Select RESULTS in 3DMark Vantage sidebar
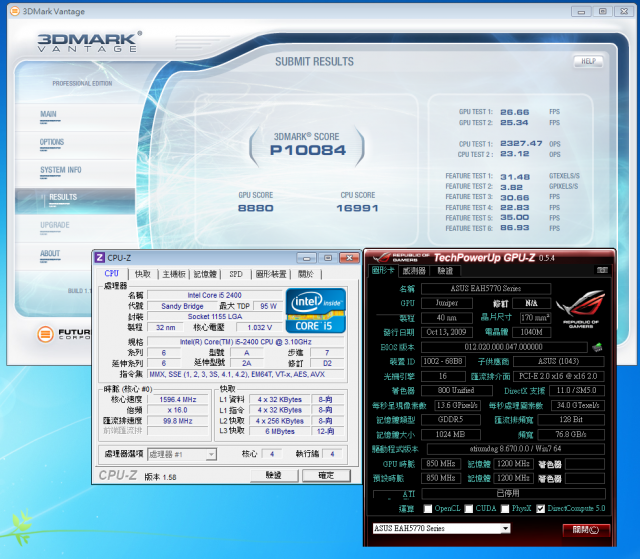 tap(63, 197)
